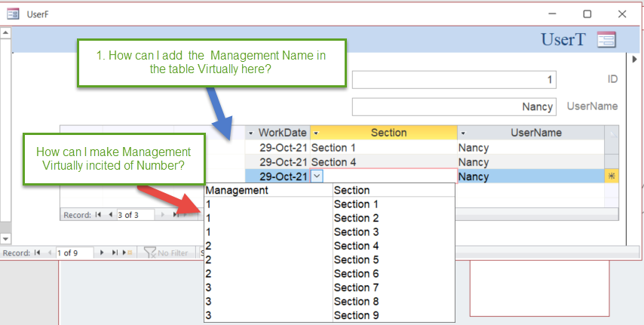Screen dimensions: 644x325
Task: Click Nancy cell in the Section 1 row
Action: 531,148
